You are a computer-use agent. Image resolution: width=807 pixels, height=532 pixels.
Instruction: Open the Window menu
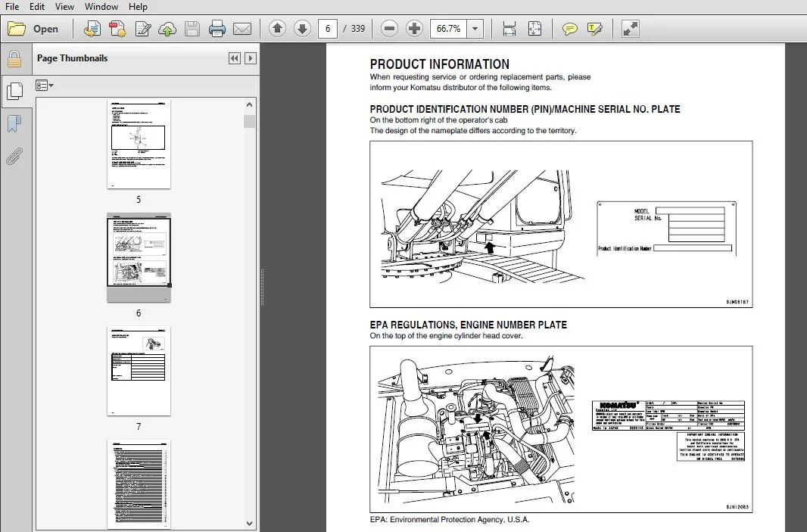click(x=101, y=7)
